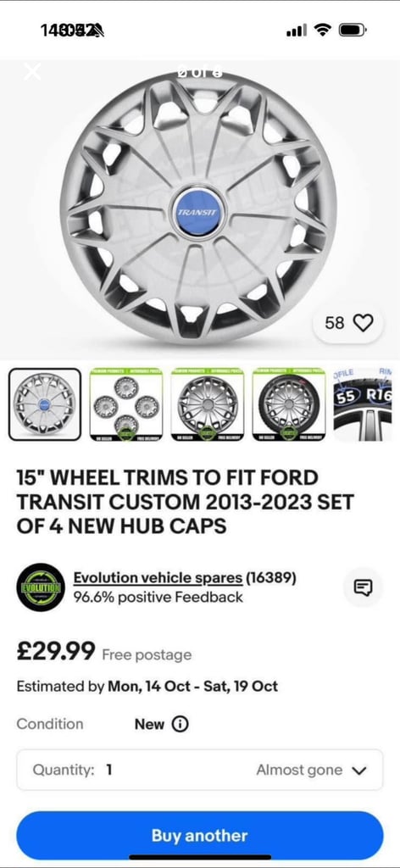Tap the cellular signal bars icon
The image size is (400, 868).
[297, 31]
